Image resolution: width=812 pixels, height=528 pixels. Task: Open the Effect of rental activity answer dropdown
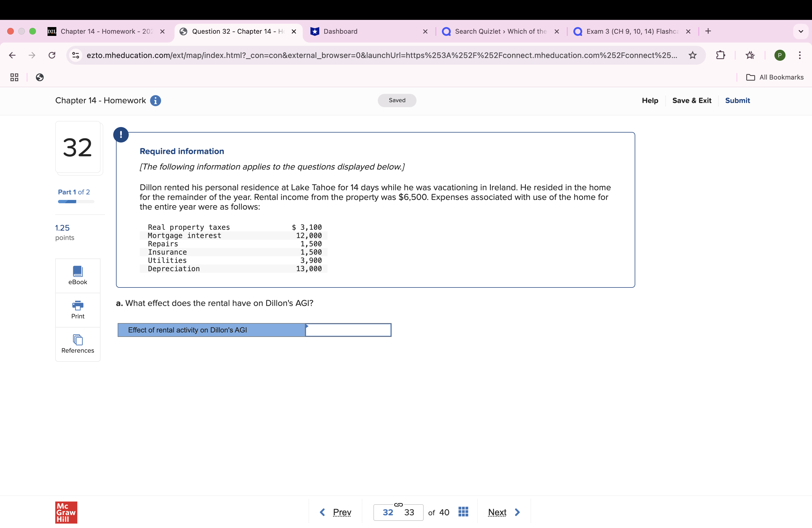coord(348,330)
